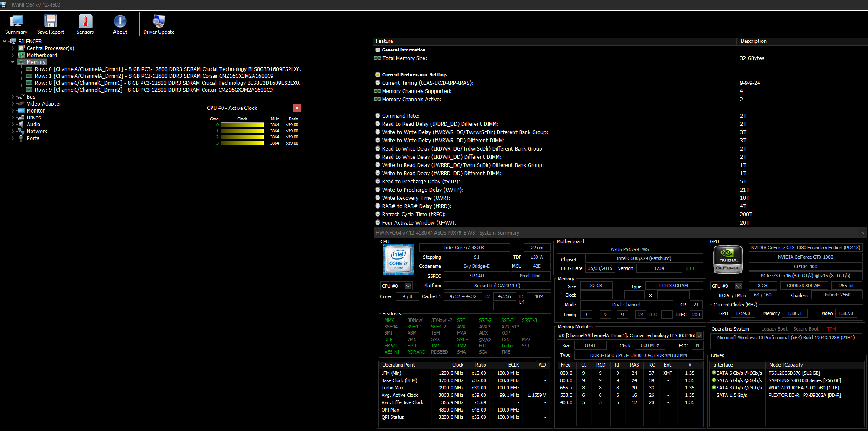Click the Memory module tree icon

pyautogui.click(x=21, y=62)
